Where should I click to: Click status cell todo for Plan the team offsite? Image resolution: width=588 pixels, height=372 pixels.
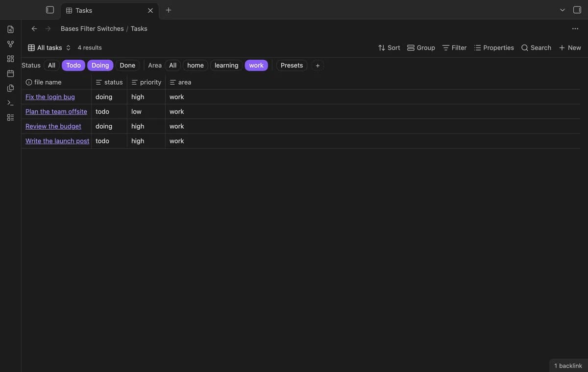click(109, 112)
